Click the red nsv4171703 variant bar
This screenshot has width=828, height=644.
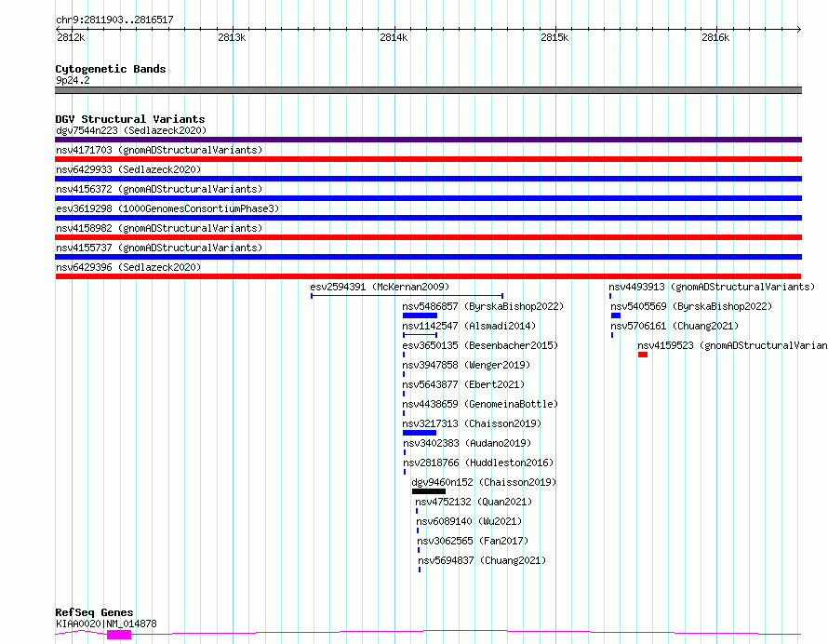[428, 159]
